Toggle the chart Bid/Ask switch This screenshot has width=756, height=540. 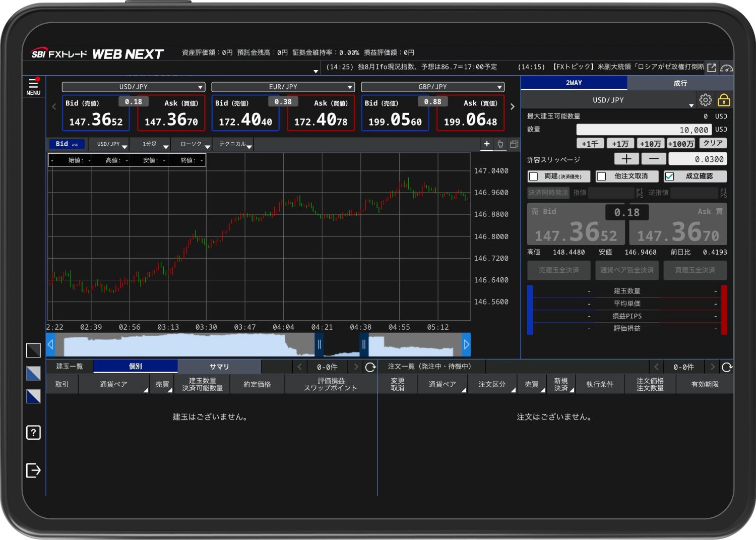click(x=67, y=144)
